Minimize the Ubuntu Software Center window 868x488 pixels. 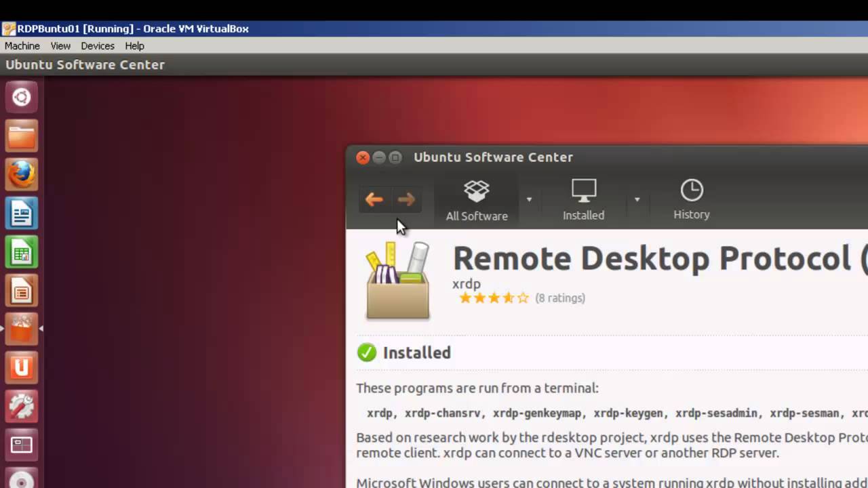click(379, 157)
